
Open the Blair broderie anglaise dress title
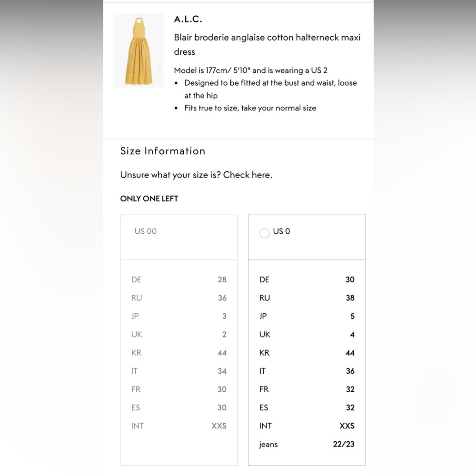tap(267, 44)
